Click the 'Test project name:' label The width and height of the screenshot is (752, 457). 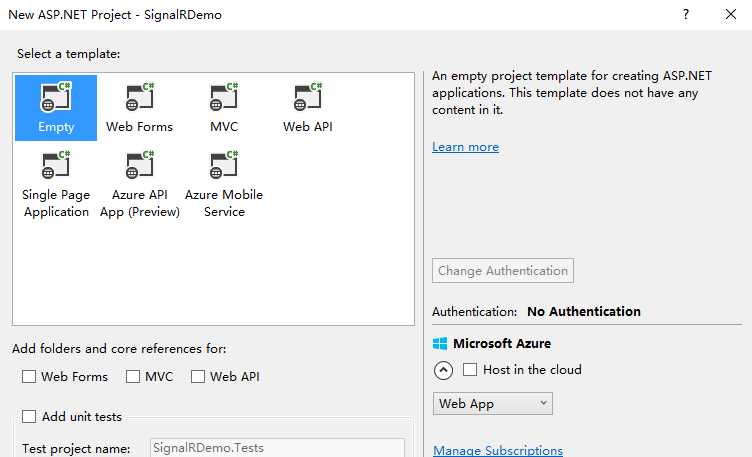click(76, 449)
